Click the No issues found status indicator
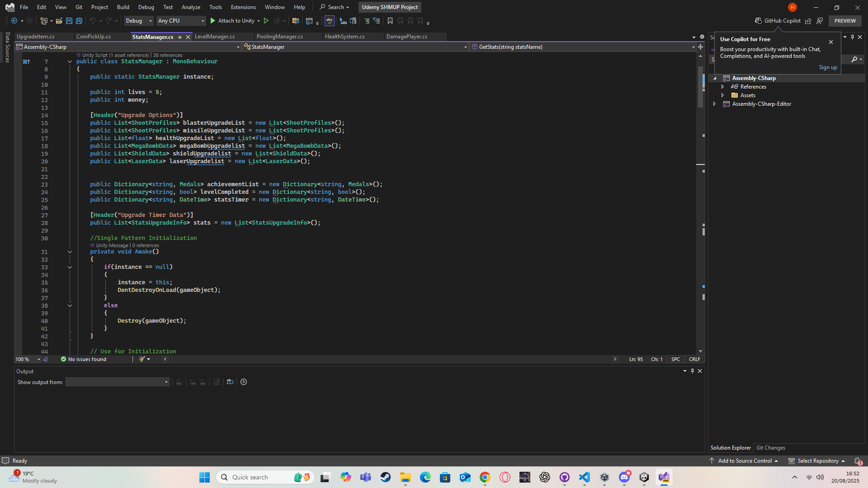This screenshot has width=868, height=488. (84, 359)
